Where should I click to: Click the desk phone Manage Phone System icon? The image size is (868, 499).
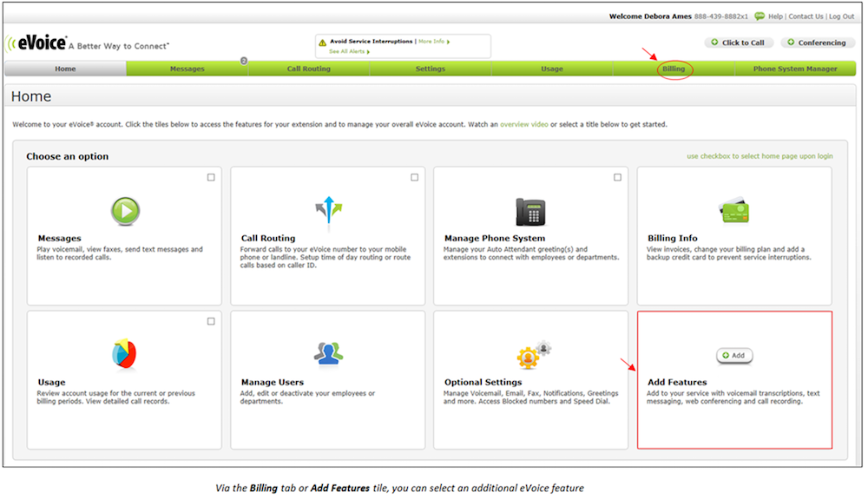point(531,212)
